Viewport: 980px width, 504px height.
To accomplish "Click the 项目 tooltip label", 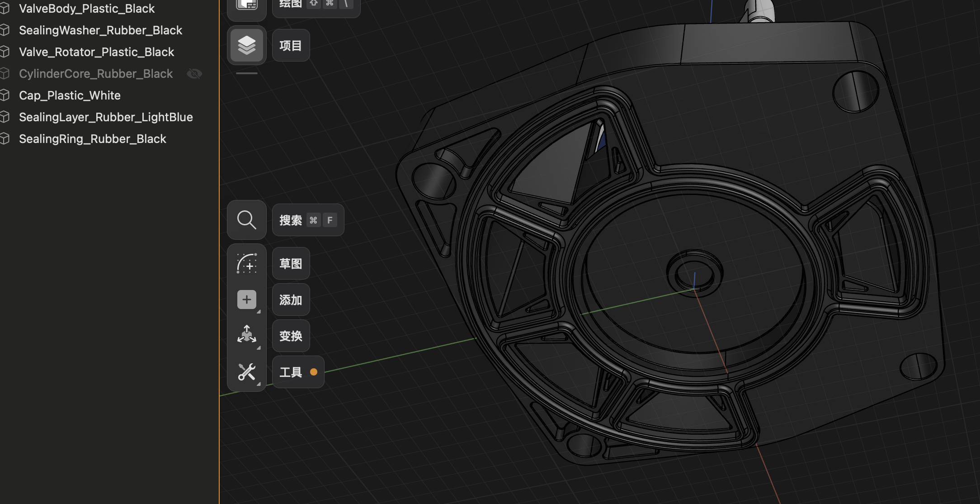I will pos(291,45).
